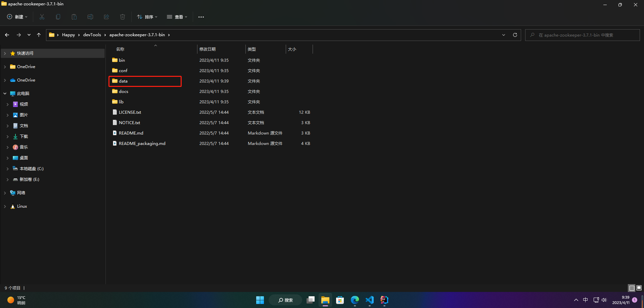Click Happy in the address breadcrumb

[x=68, y=35]
